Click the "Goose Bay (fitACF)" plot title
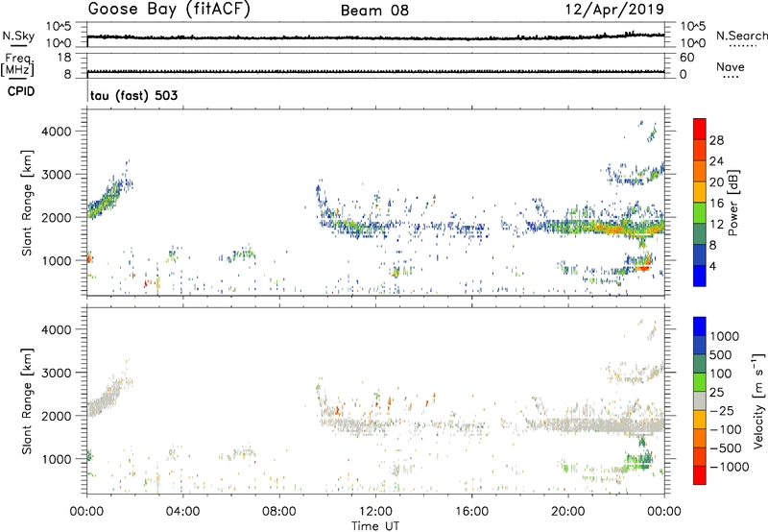 (169, 10)
